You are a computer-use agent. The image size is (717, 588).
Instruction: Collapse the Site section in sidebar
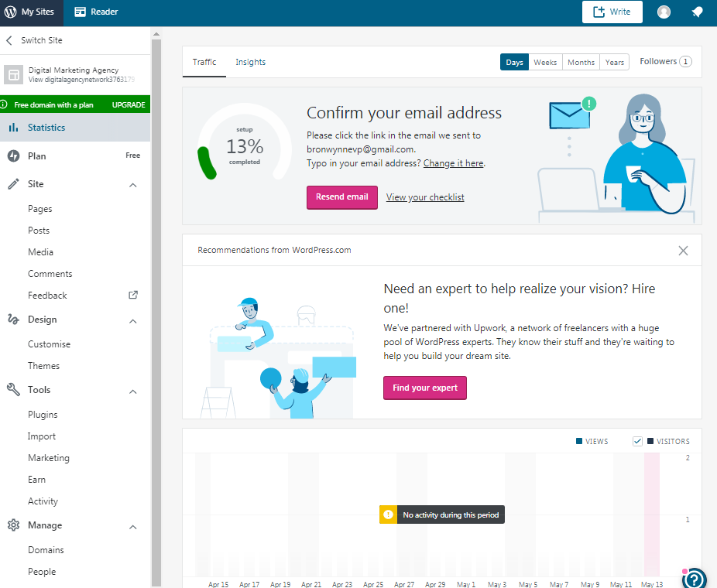(132, 185)
